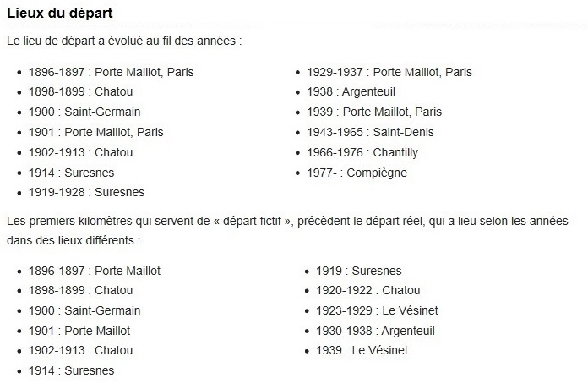588x384 pixels.
Task: Select '1896-1897 : Porte Maillot' in second list
Action: tap(95, 271)
